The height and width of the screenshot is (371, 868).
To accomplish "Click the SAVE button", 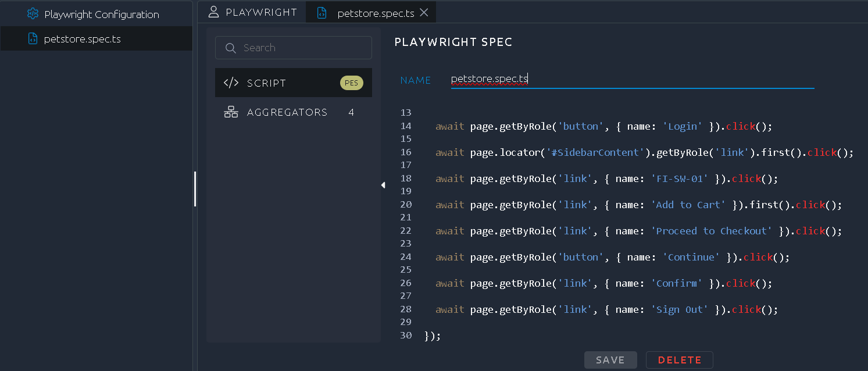I will point(610,359).
